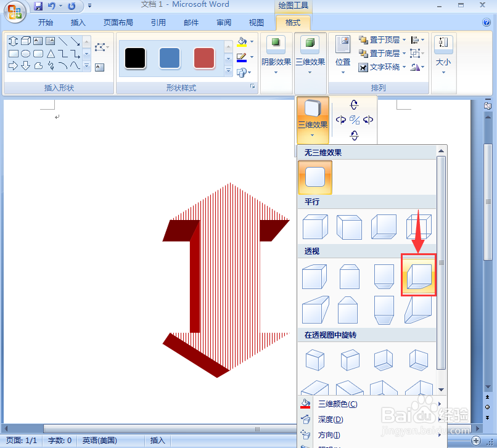Switch to the 开始 tab
Screen dimensions: 497x448
(x=46, y=23)
